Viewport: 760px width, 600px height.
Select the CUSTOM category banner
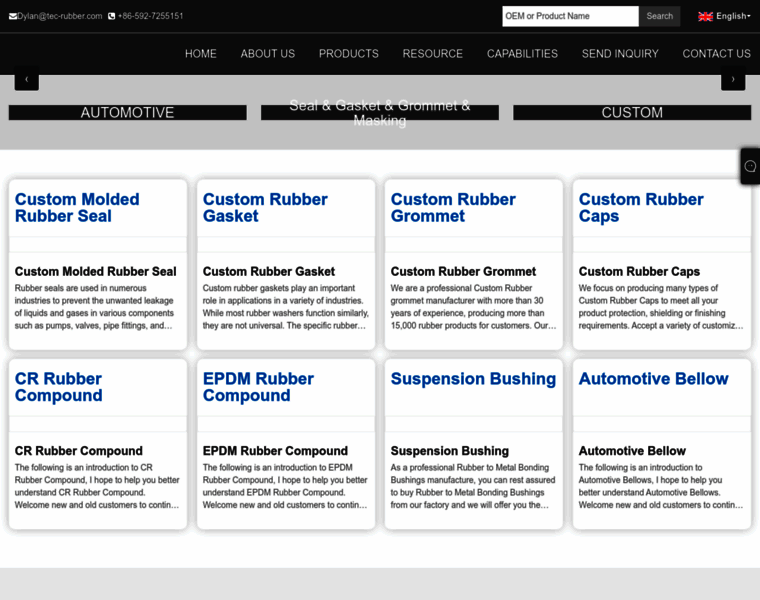pyautogui.click(x=632, y=113)
